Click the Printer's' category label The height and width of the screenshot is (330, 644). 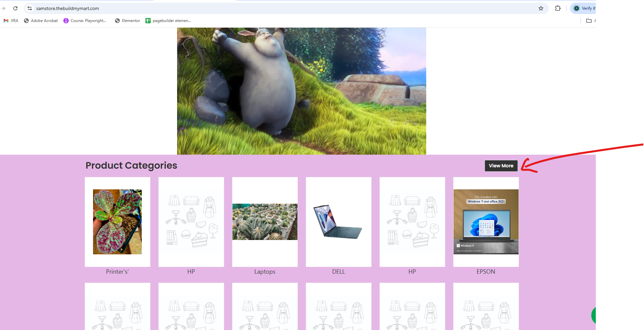(x=117, y=272)
